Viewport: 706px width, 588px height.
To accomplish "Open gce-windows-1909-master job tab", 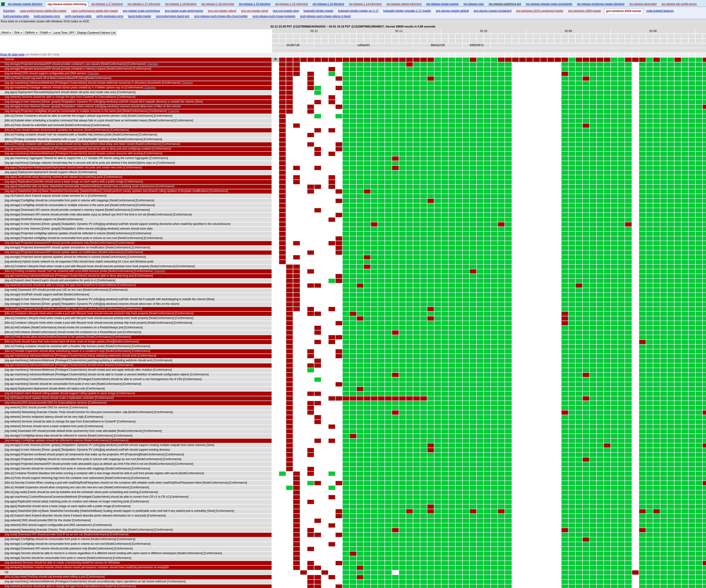I will point(585,11).
